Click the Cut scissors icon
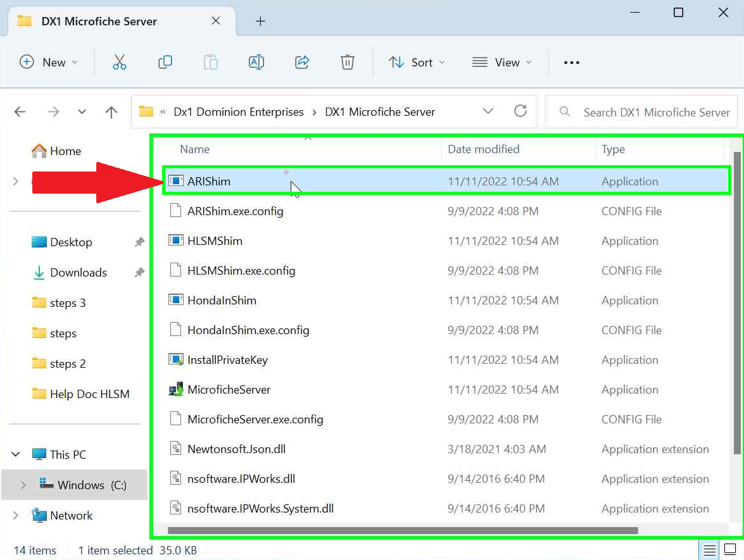The height and width of the screenshot is (560, 744). click(120, 62)
